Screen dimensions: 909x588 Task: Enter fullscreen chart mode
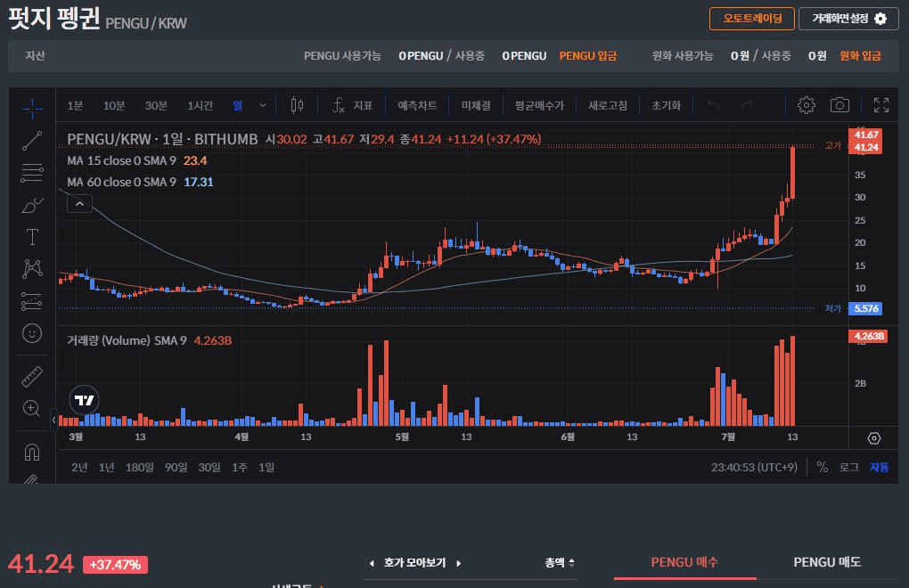click(x=881, y=105)
